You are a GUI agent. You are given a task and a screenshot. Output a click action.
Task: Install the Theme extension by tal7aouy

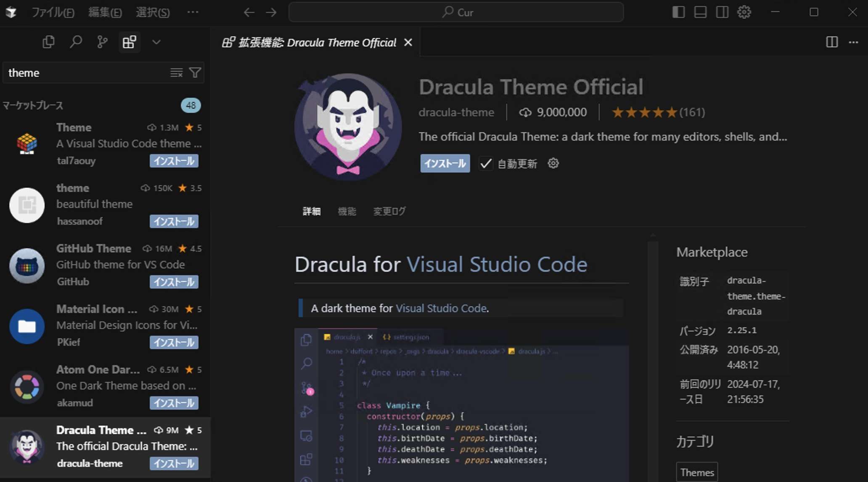click(x=174, y=161)
